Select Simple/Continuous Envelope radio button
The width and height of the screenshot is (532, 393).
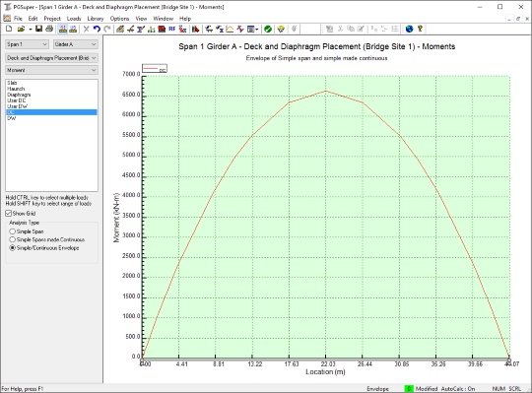point(44,248)
